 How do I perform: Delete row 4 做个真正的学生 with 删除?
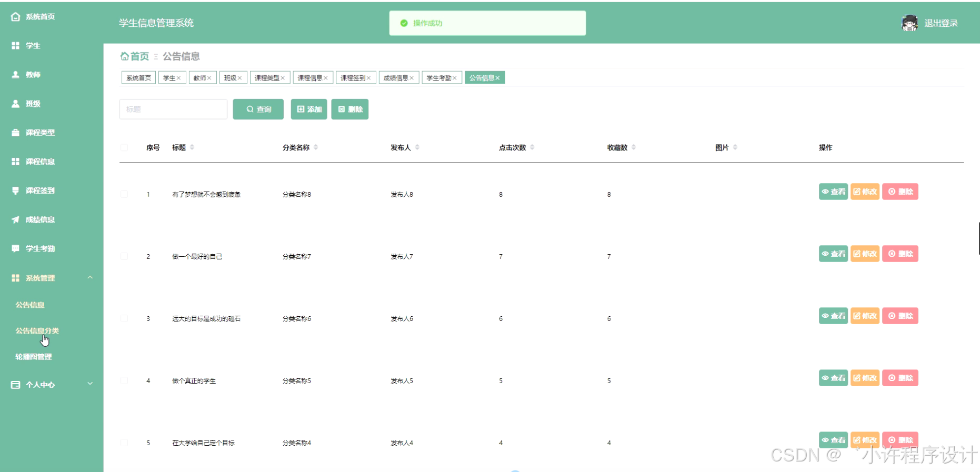900,378
